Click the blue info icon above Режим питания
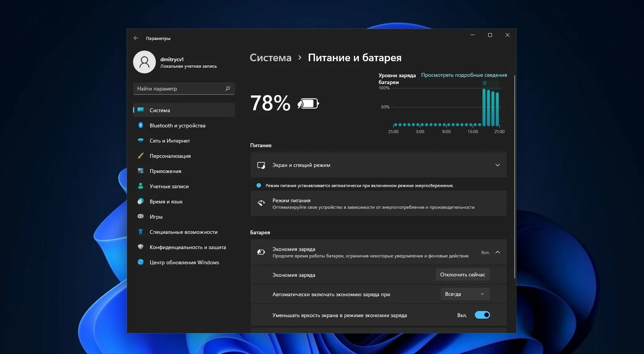Image resolution: width=644 pixels, height=354 pixels. [x=259, y=186]
